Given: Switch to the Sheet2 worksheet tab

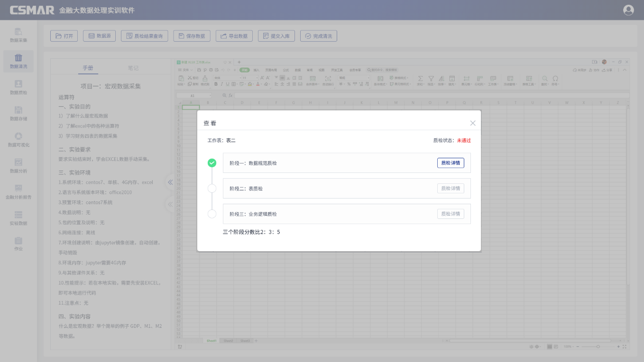Looking at the screenshot, I should [x=228, y=341].
